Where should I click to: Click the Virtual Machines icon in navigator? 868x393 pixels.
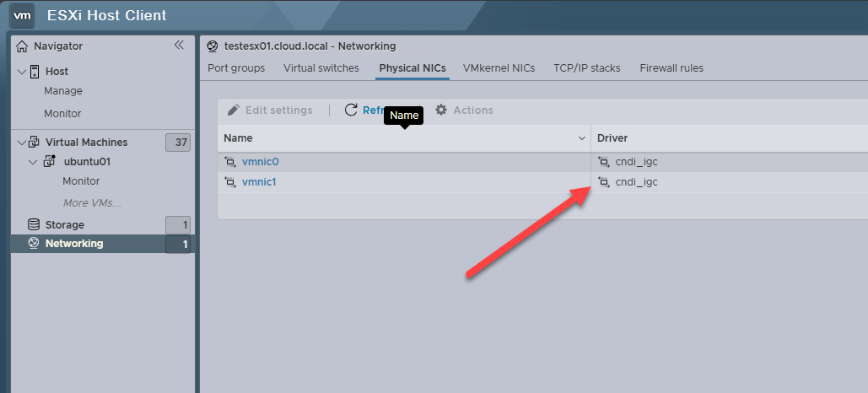point(35,143)
